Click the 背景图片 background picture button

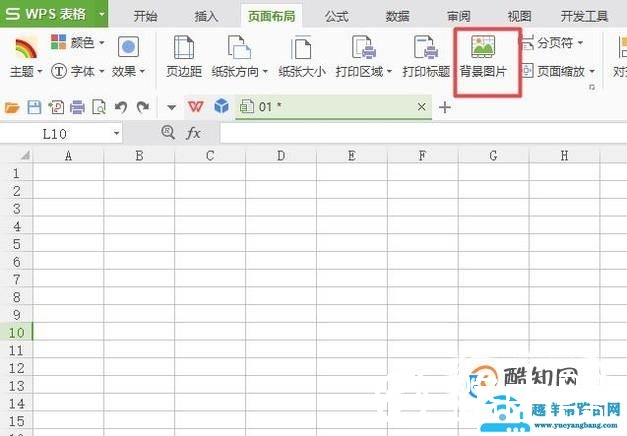[483, 56]
